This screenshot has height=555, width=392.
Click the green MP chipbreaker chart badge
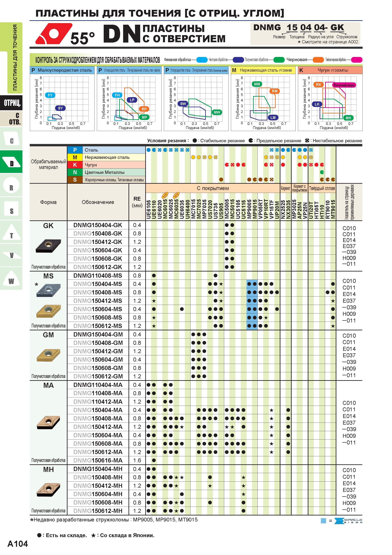[144, 117]
